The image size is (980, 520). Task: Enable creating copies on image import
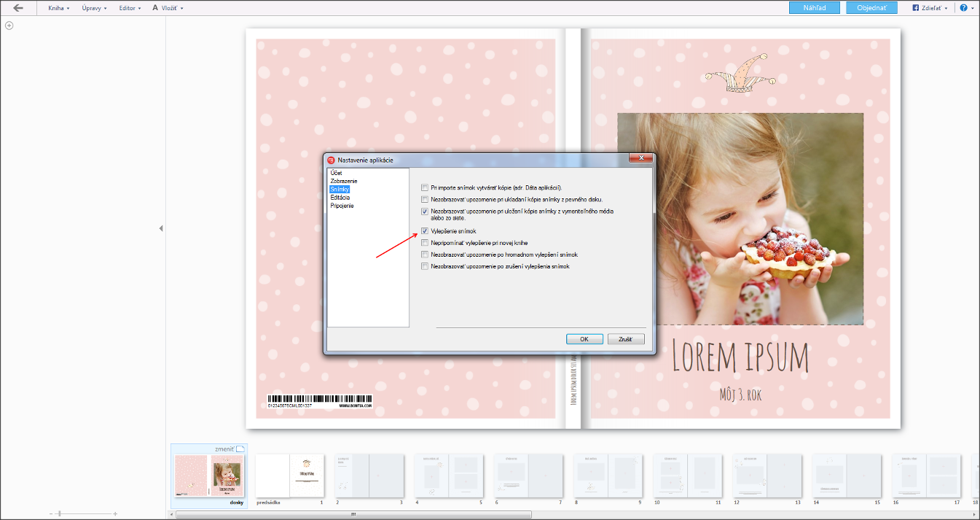coord(425,187)
